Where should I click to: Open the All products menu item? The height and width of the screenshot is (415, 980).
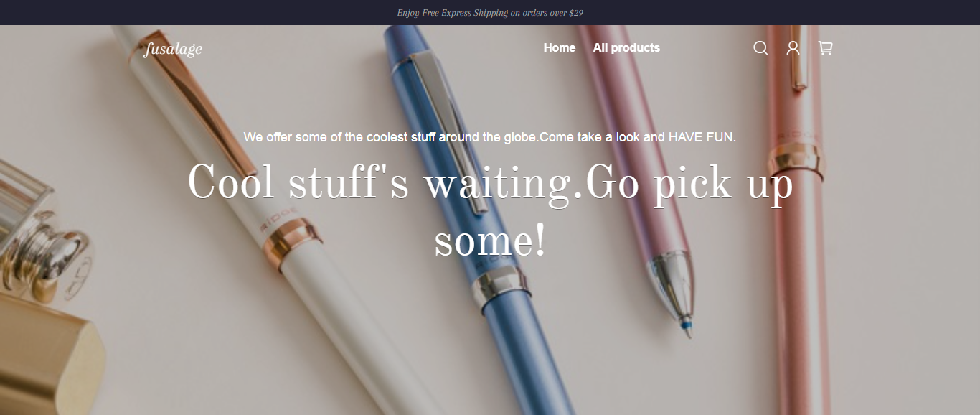(x=626, y=48)
